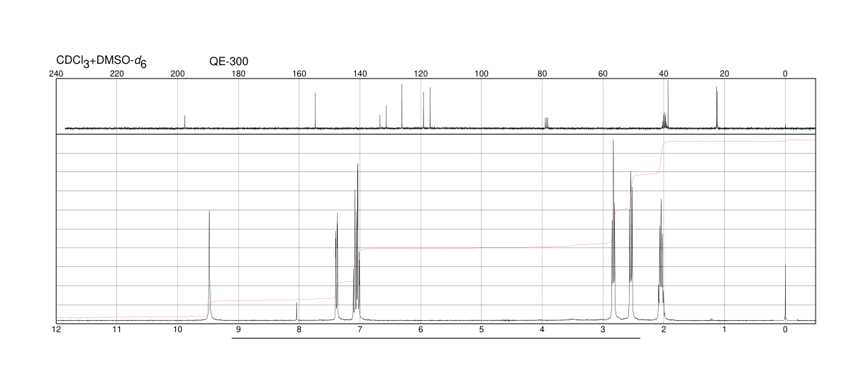The image size is (868, 374).
Task: Select the 220 tick on carbon axis
Action: (x=117, y=74)
